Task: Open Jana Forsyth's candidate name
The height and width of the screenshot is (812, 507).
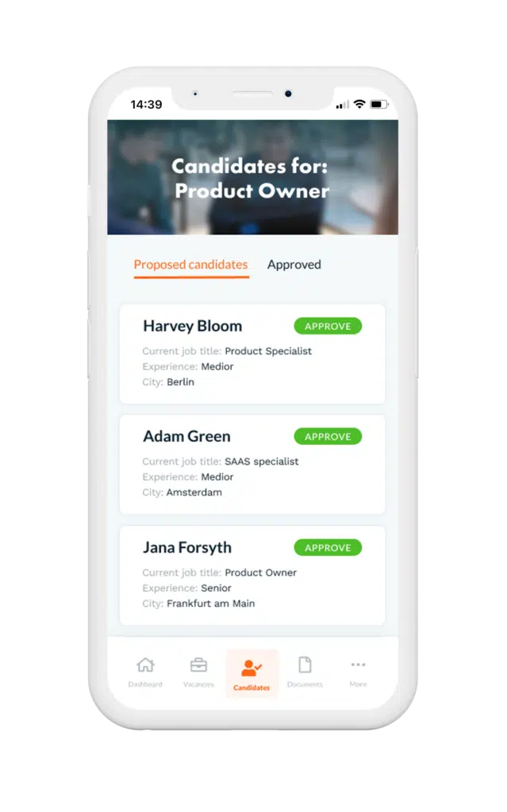Action: tap(187, 547)
